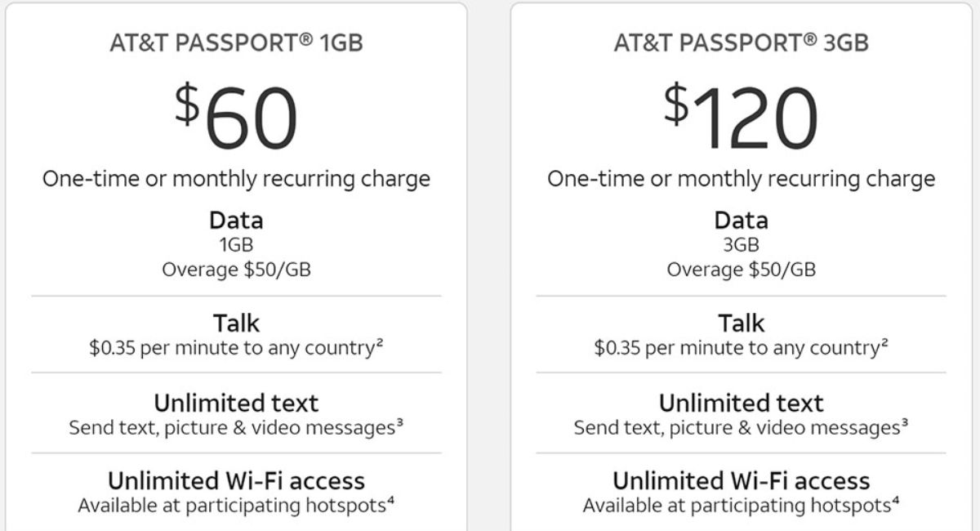Open footnote 3 after the 1GB messages line

[x=400, y=423]
